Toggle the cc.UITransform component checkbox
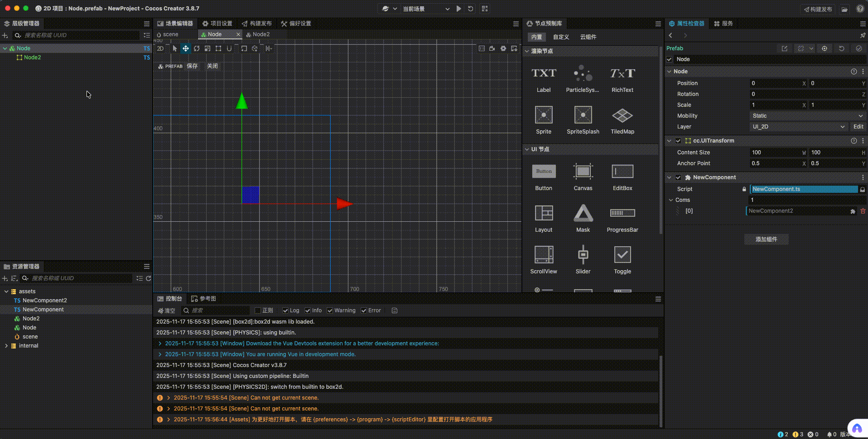Image resolution: width=868 pixels, height=439 pixels. [678, 141]
